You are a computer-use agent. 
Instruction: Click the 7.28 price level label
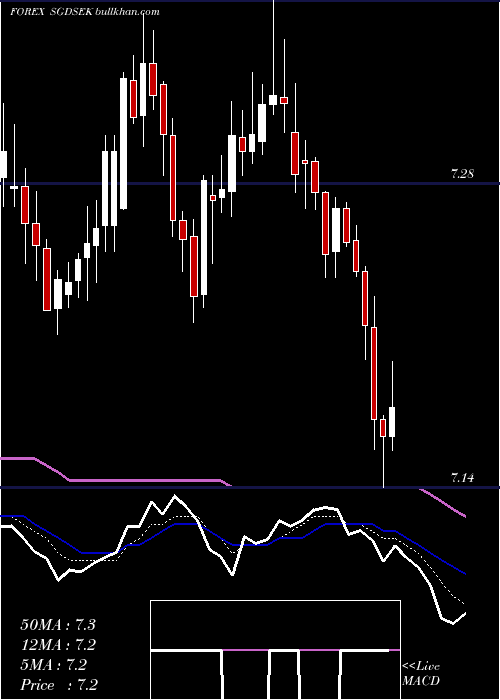click(x=462, y=174)
